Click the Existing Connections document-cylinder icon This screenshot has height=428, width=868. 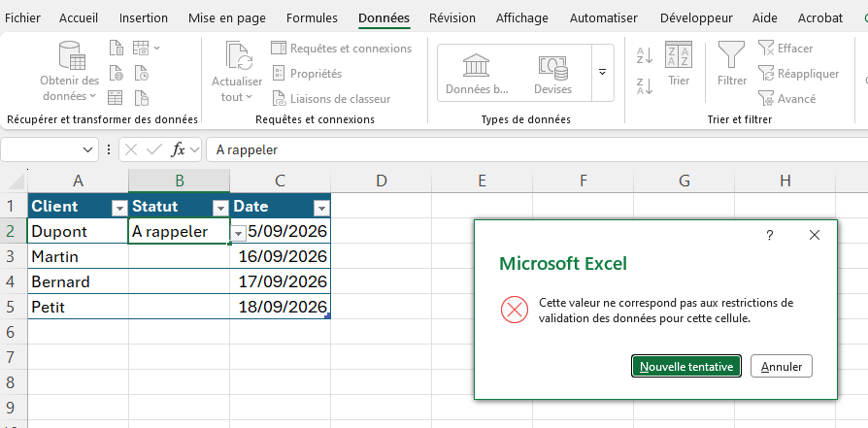point(142,98)
